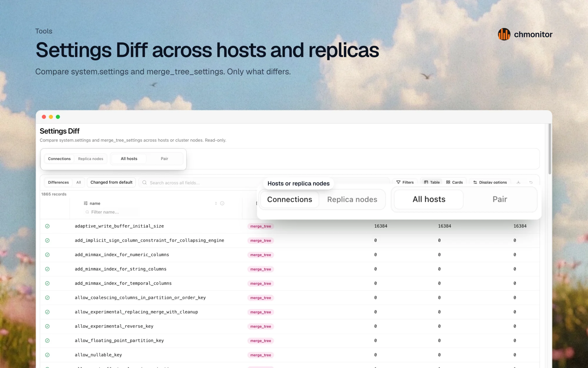Choose All hosts in small selector card
Screen dimensions: 588x368
pyautogui.click(x=129, y=159)
